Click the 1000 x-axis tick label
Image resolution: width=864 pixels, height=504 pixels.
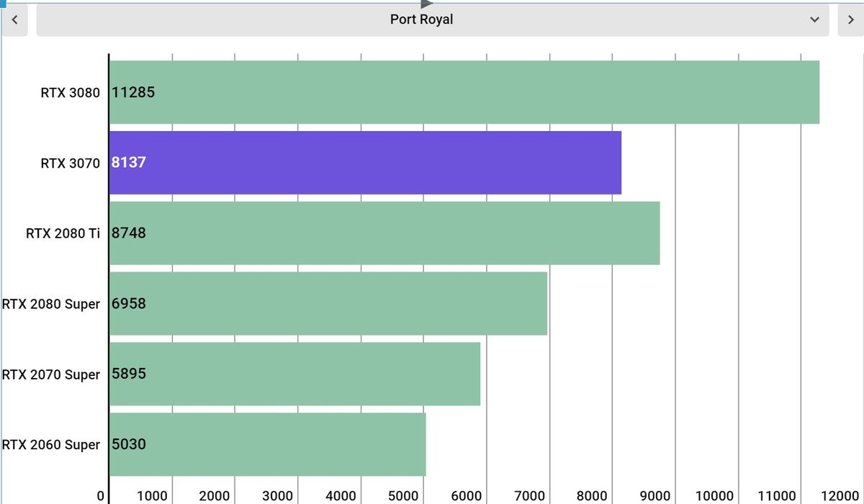[x=152, y=495]
